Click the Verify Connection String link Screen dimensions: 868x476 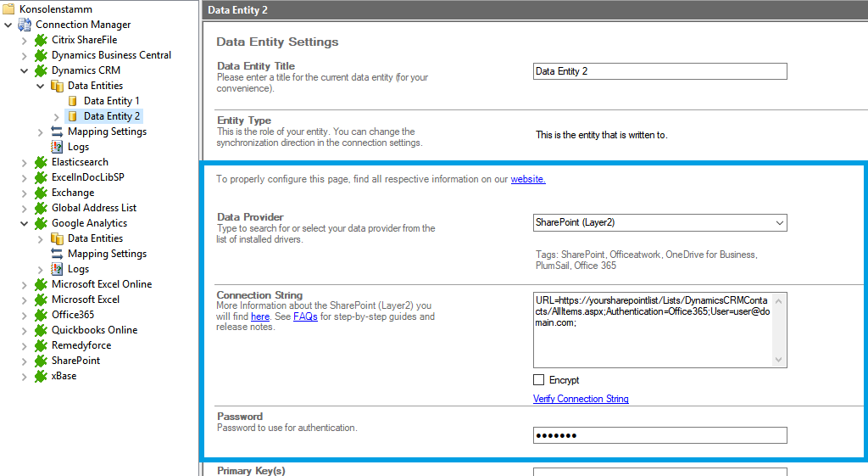[581, 399]
